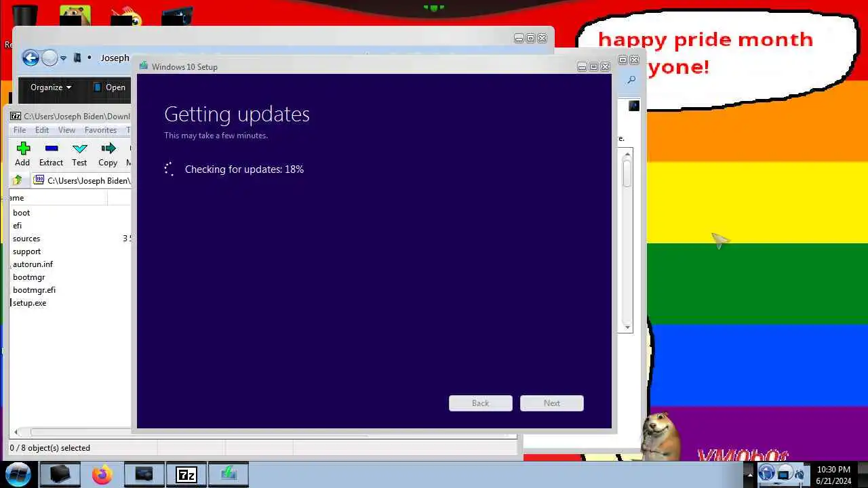
Task: Select autorun.inf in 7-Zip list
Action: [33, 264]
